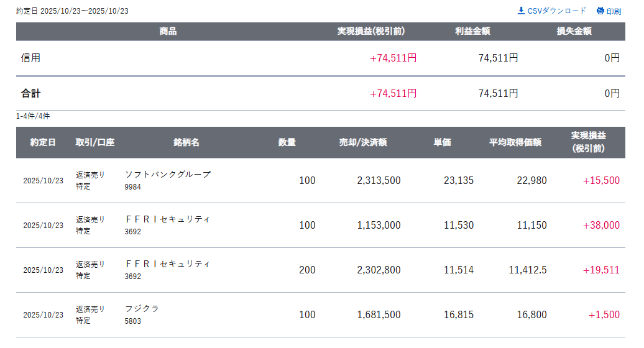
Task: Click the CSV download arrow icon
Action: pos(521,11)
